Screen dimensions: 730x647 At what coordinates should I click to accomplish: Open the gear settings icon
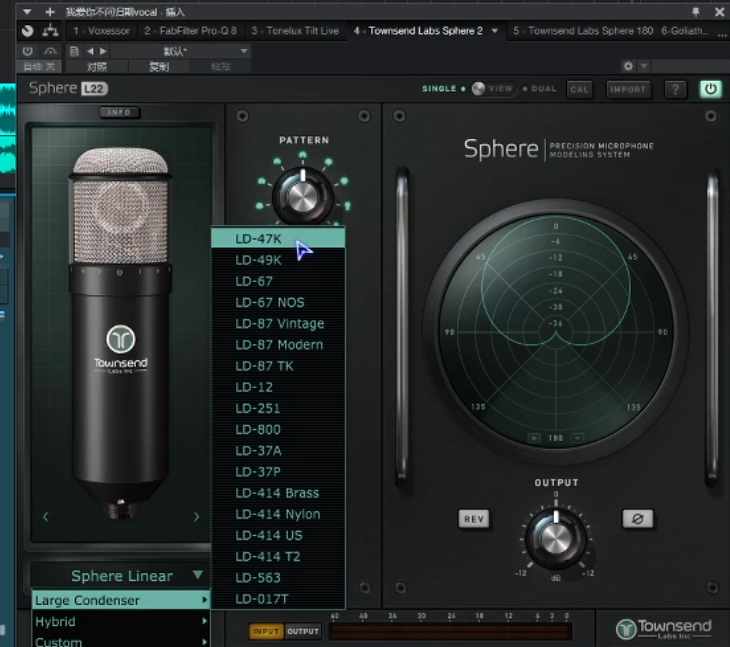tap(628, 66)
